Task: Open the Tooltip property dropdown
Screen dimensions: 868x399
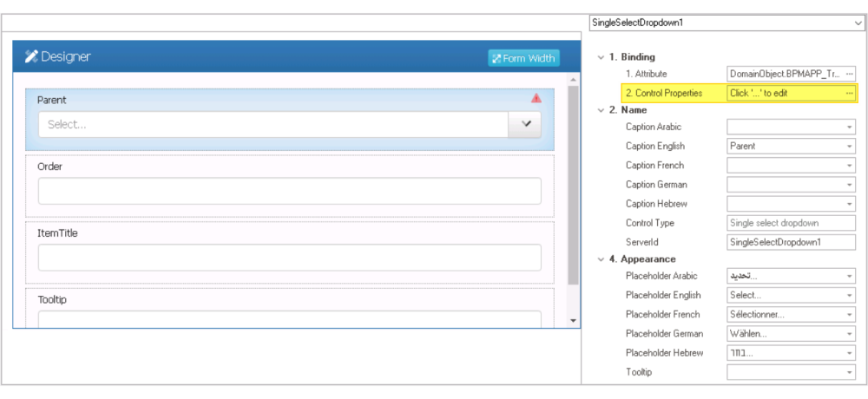Action: pyautogui.click(x=850, y=372)
